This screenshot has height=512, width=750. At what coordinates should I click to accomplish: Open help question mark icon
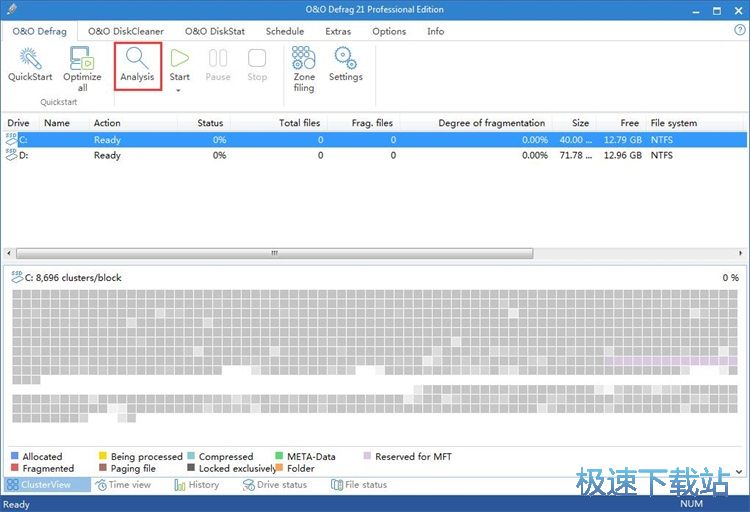tap(739, 30)
